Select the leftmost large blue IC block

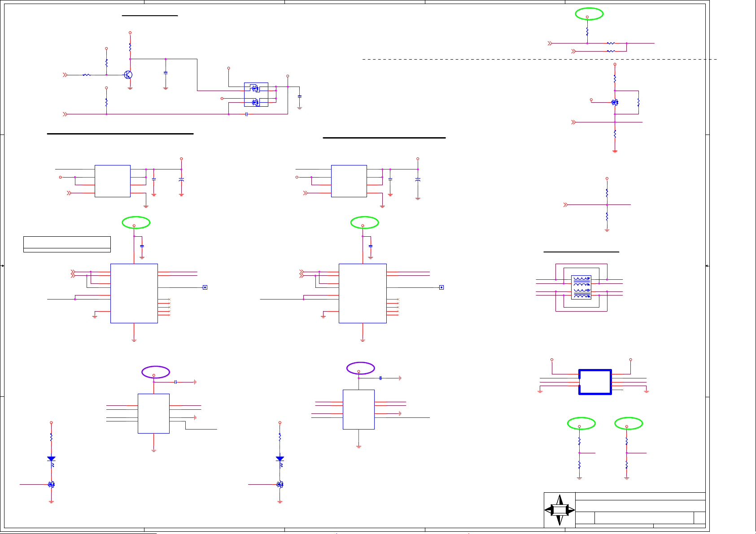134,293
